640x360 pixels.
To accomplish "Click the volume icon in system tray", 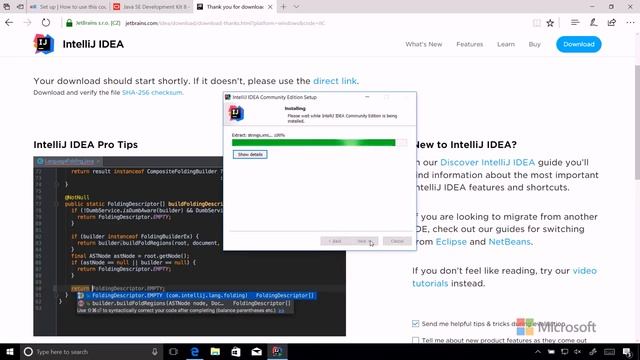I will 578,351.
